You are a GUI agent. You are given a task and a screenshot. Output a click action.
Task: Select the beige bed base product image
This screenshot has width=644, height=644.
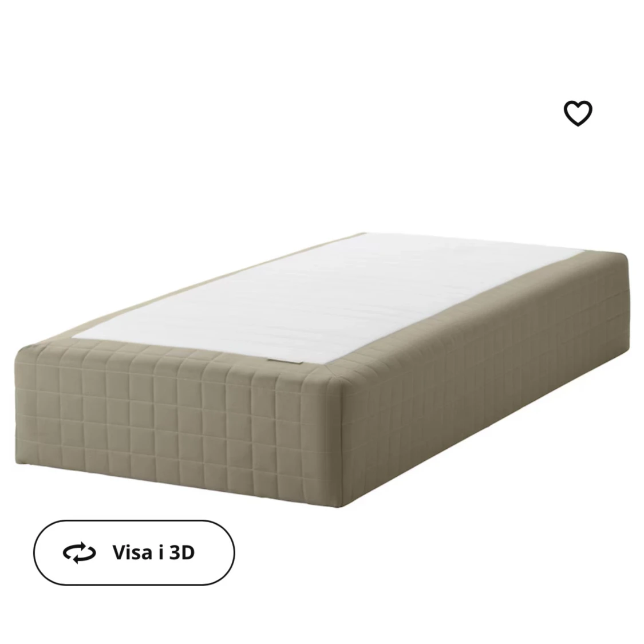click(x=322, y=370)
